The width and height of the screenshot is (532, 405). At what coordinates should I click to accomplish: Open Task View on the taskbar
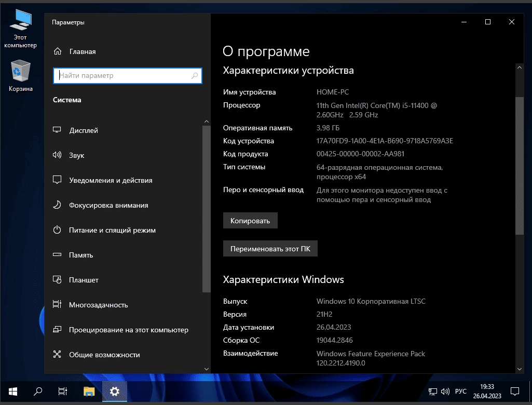tap(63, 392)
